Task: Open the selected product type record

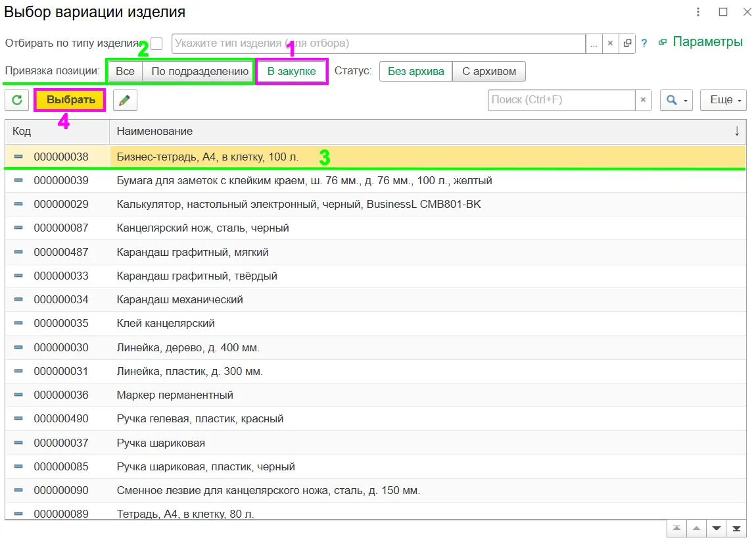Action: [626, 43]
